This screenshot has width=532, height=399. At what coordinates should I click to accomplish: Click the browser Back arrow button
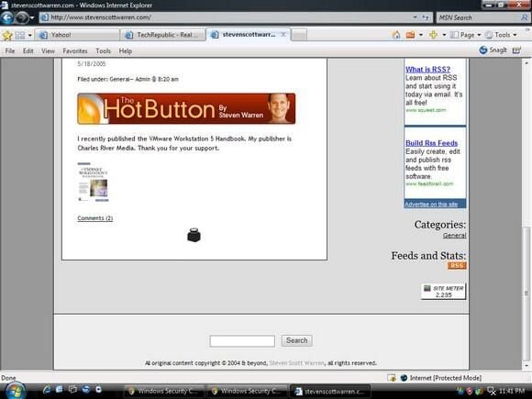(x=7, y=17)
